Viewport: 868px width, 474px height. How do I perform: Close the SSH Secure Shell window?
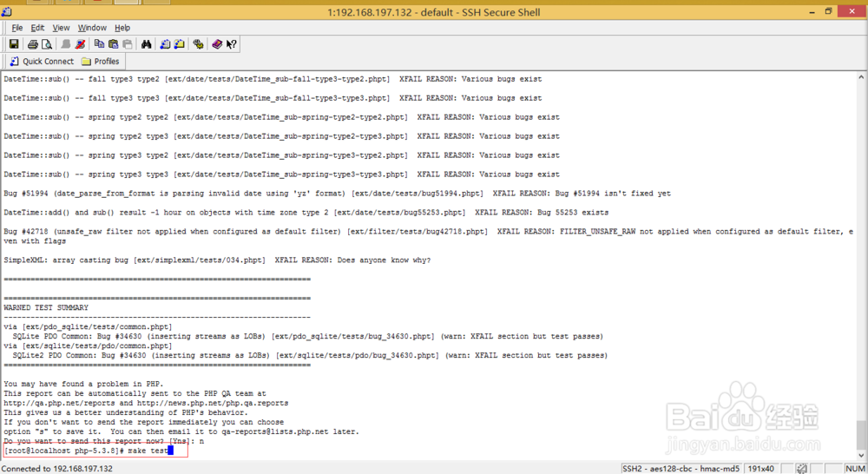click(x=852, y=11)
